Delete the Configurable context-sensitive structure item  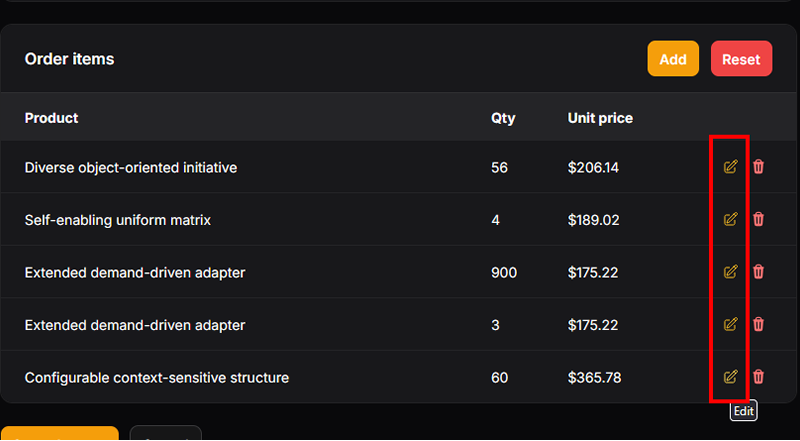point(758,377)
